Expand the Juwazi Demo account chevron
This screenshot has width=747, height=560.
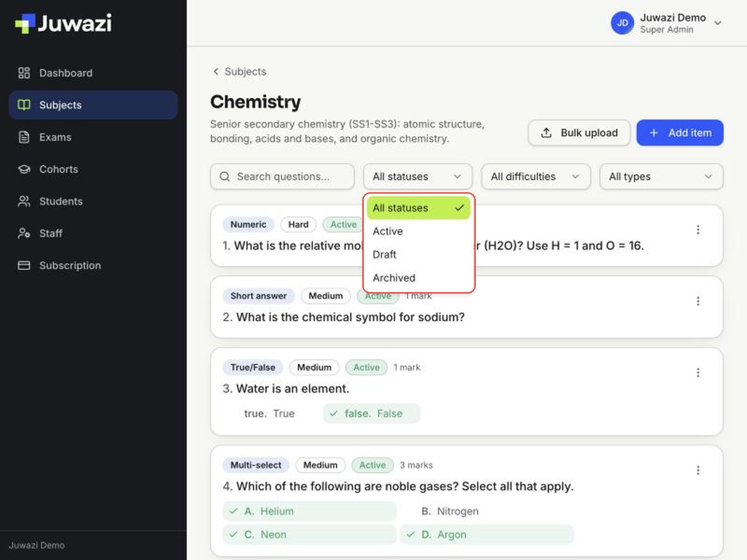(x=718, y=23)
